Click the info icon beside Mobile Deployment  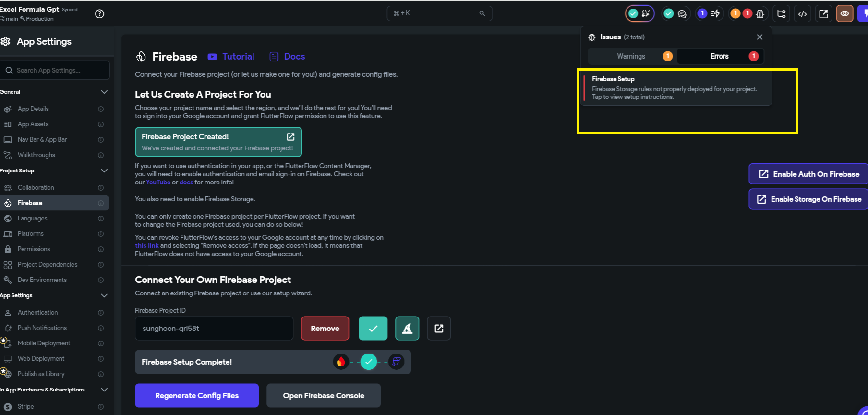point(101,343)
